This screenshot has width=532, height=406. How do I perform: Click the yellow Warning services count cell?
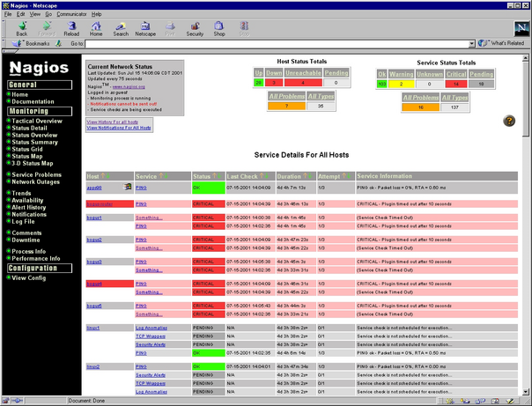click(401, 85)
